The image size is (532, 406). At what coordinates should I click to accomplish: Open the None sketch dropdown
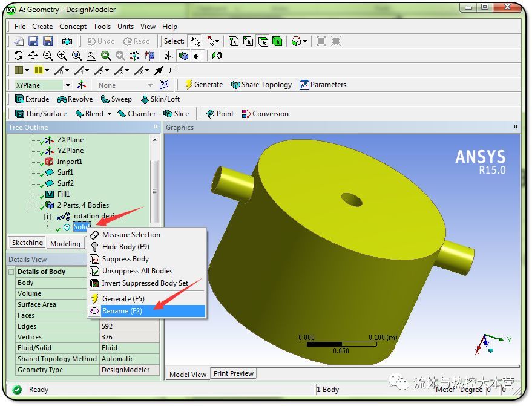coord(150,85)
